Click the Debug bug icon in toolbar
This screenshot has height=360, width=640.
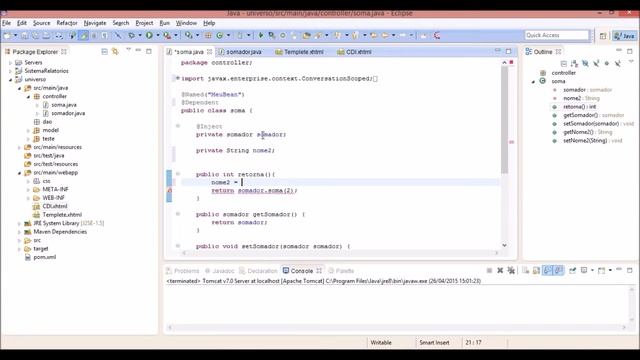[131, 36]
